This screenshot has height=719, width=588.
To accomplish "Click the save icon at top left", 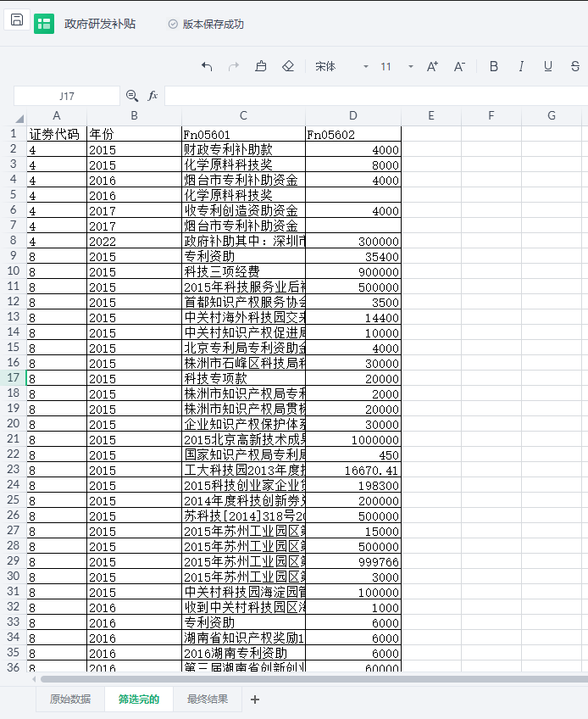I will click(17, 20).
